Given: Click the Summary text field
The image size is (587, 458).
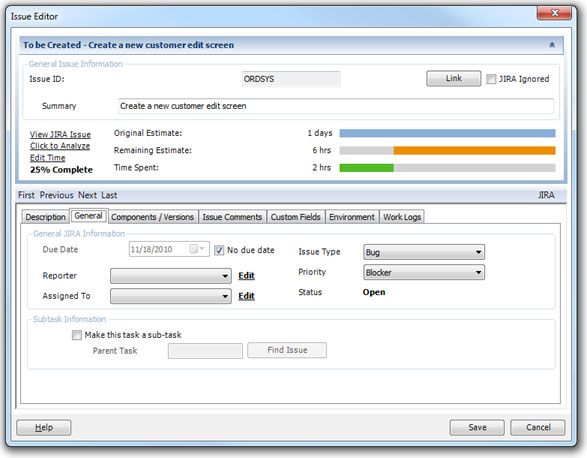Looking at the screenshot, I should coord(336,106).
